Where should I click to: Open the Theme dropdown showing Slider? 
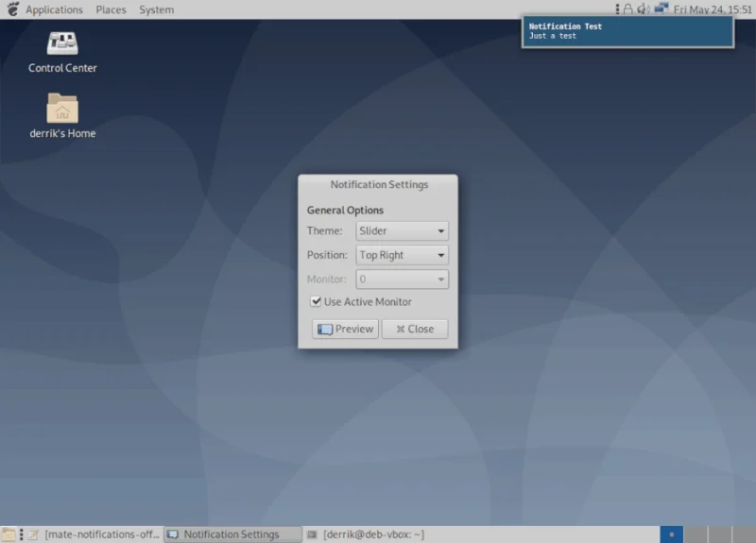pyautogui.click(x=403, y=230)
